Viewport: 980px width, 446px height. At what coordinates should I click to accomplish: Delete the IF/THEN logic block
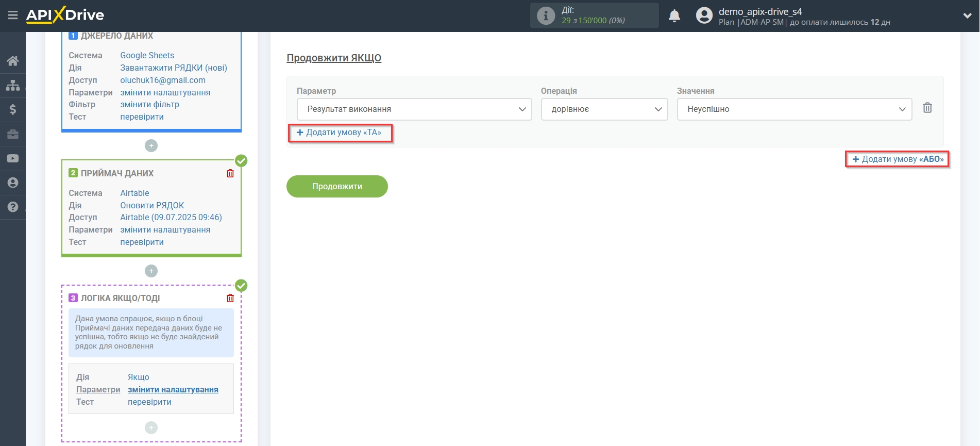(x=230, y=298)
